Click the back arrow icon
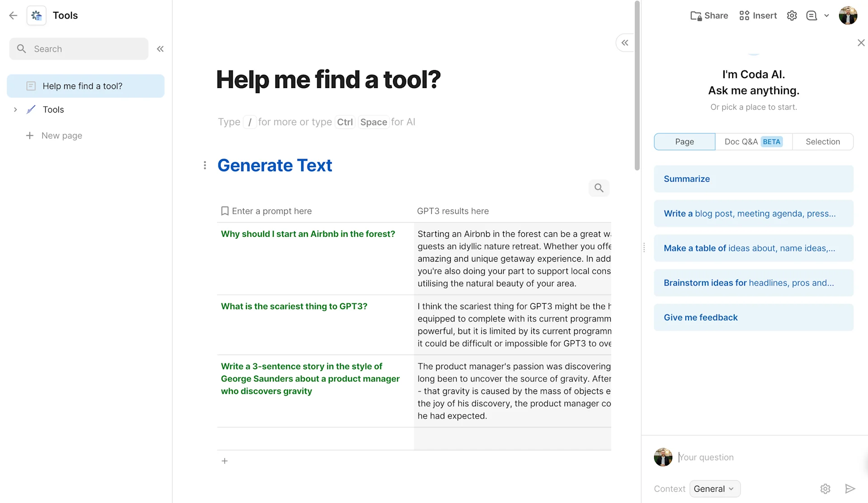Image resolution: width=868 pixels, height=503 pixels. click(13, 15)
